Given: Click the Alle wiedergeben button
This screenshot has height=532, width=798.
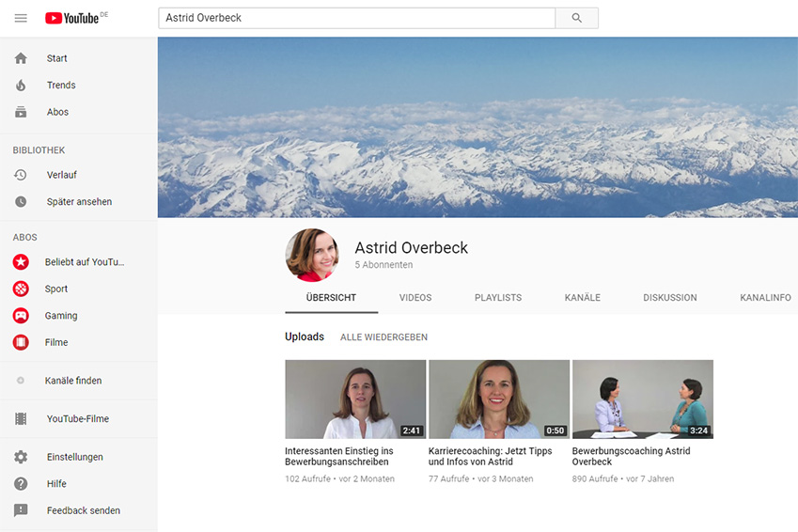Looking at the screenshot, I should [383, 337].
